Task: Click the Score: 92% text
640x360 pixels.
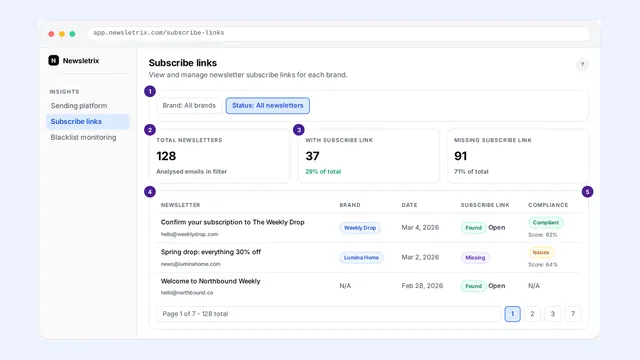Action: click(x=542, y=235)
